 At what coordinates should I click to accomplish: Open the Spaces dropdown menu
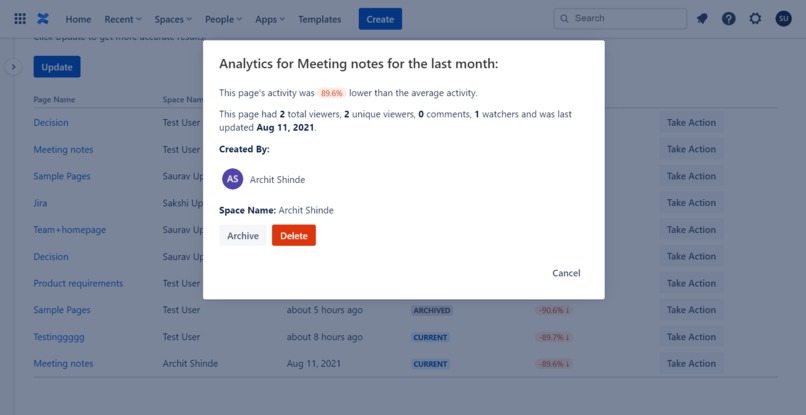coord(173,20)
